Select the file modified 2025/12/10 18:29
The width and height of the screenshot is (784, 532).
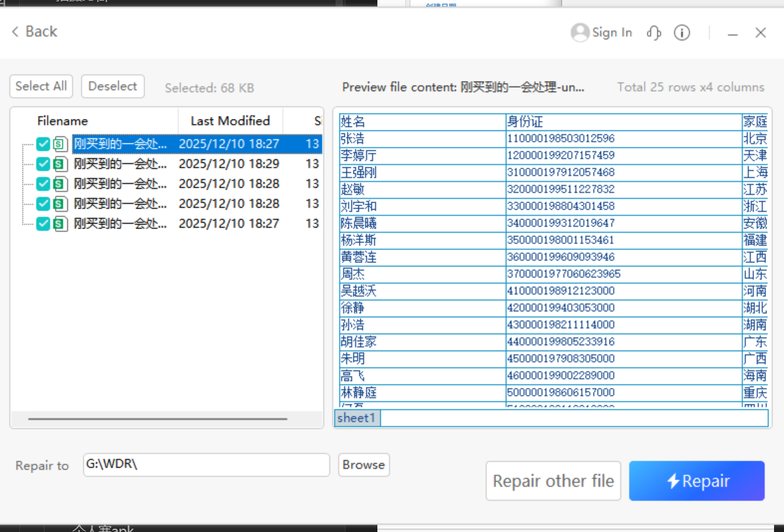click(x=197, y=164)
